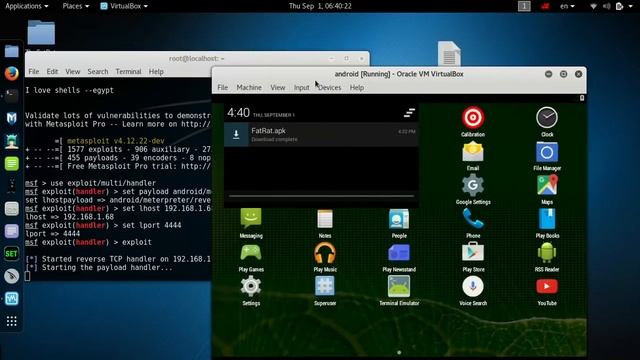Open Maltego from the dock
Image resolution: width=640 pixels, height=360 pixels.
11,118
